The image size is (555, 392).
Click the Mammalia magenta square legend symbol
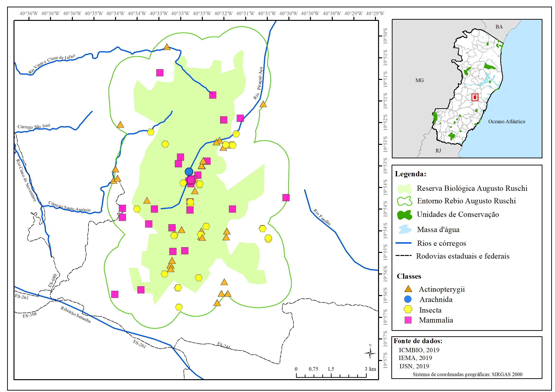408,320
